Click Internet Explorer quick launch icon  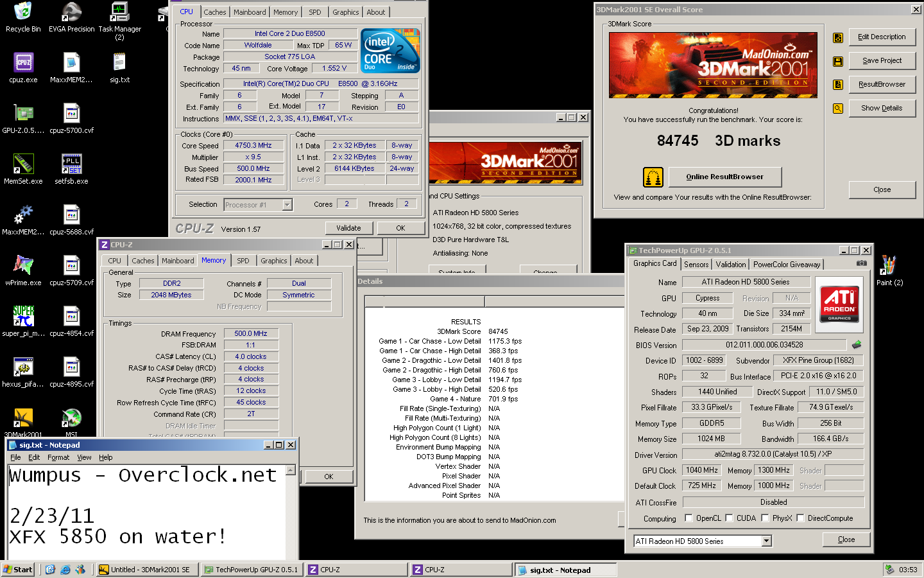pos(65,570)
